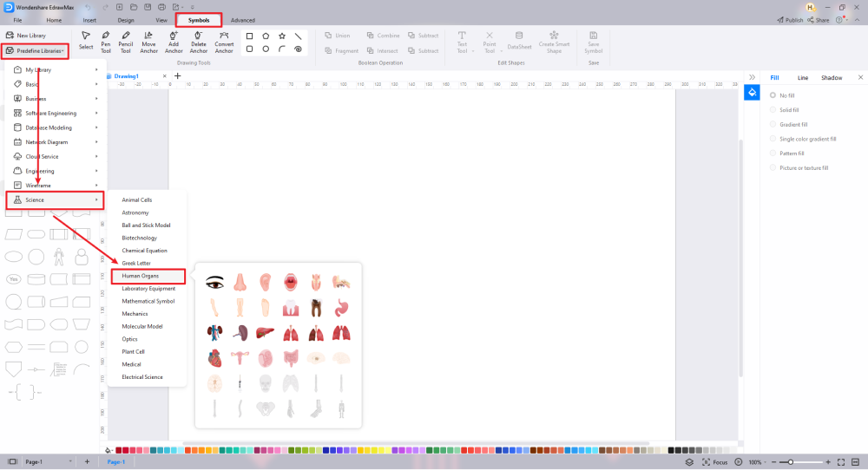Collapse the right panel with double chevron
Screen dimensions: 868x470
752,77
